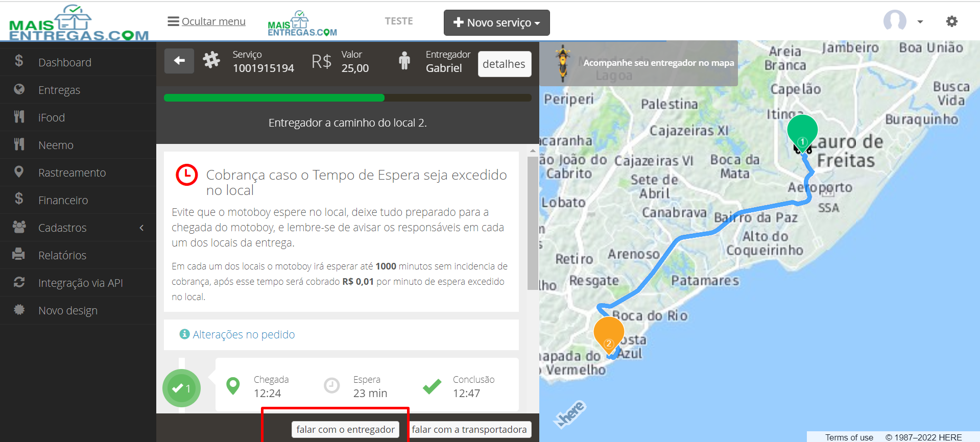
Task: Click the Relatórios printer icon
Action: pyautogui.click(x=19, y=254)
